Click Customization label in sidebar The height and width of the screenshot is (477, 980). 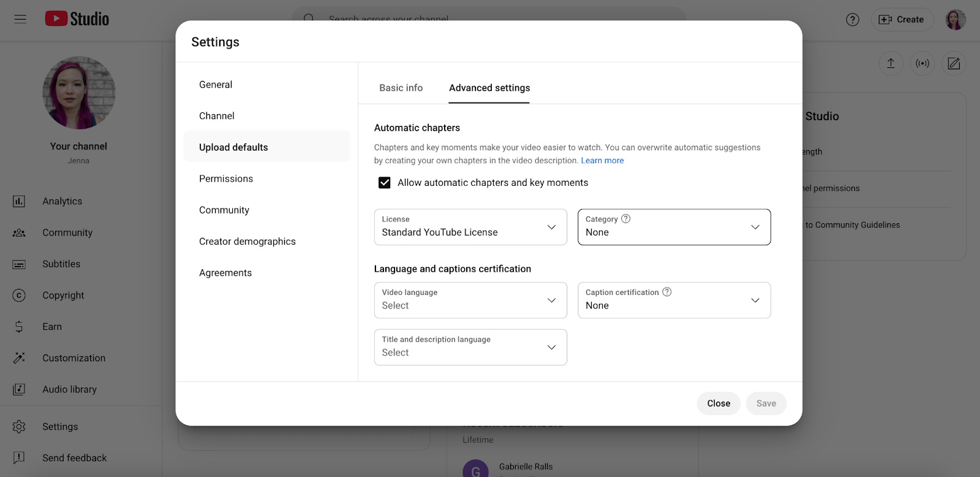tap(73, 358)
